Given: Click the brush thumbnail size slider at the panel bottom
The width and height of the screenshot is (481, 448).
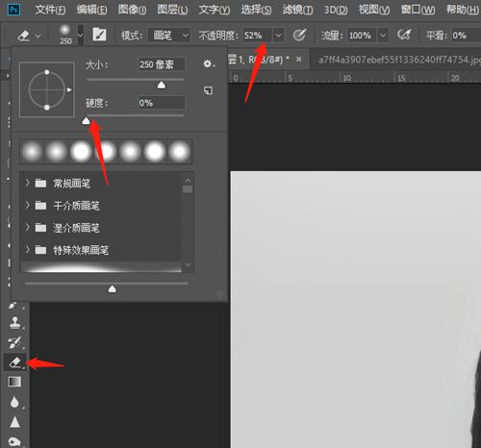Looking at the screenshot, I should click(x=112, y=289).
